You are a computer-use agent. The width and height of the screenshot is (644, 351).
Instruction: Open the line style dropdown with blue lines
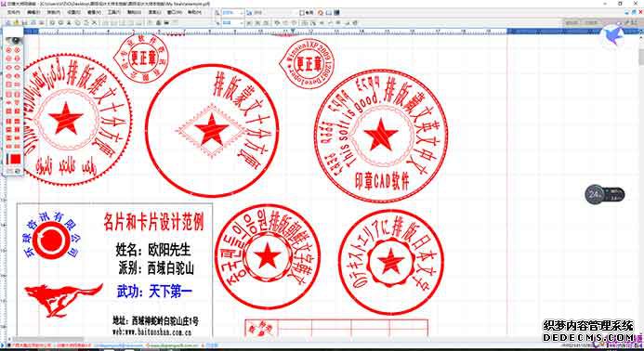pos(233,23)
